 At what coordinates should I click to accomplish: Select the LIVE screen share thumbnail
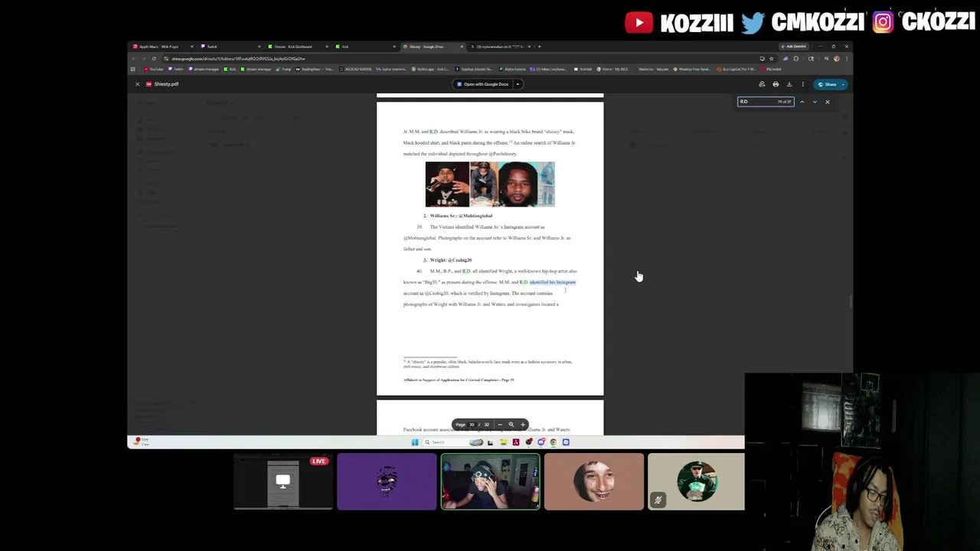[x=283, y=481]
